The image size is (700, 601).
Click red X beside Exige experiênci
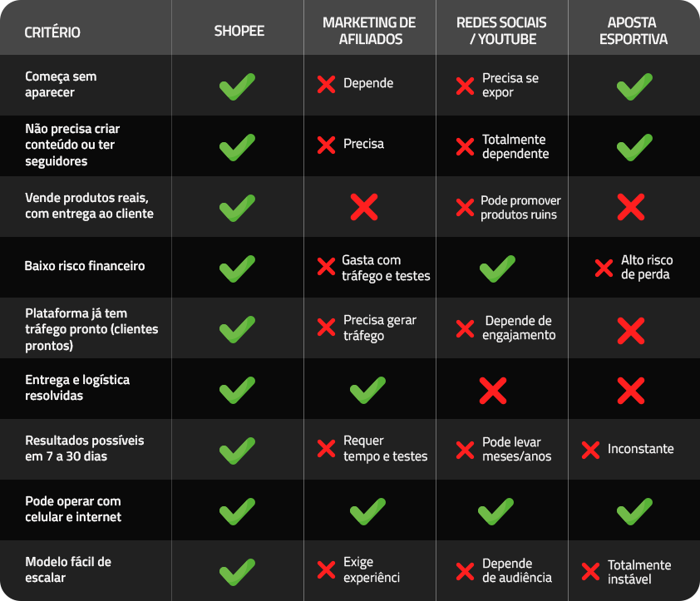pyautogui.click(x=327, y=570)
